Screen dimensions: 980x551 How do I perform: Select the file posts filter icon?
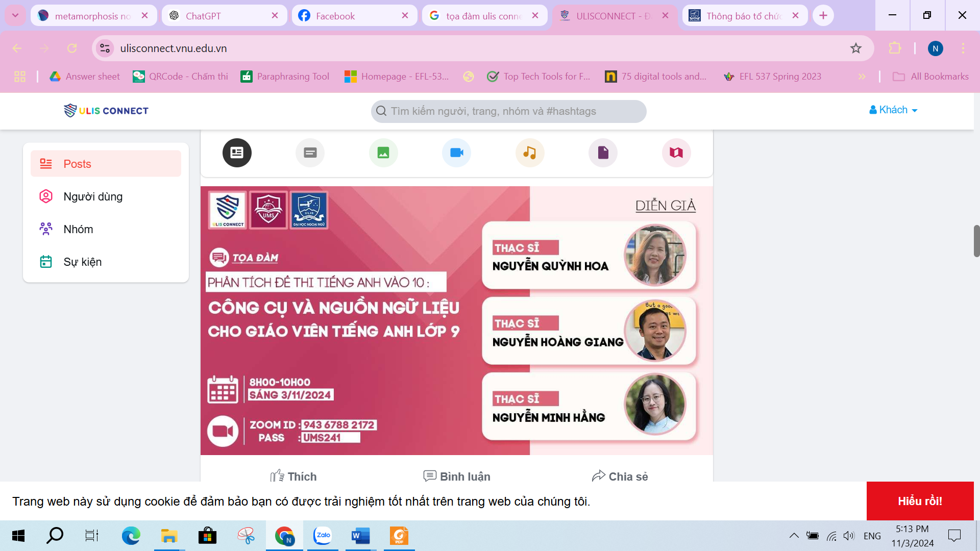click(x=603, y=153)
